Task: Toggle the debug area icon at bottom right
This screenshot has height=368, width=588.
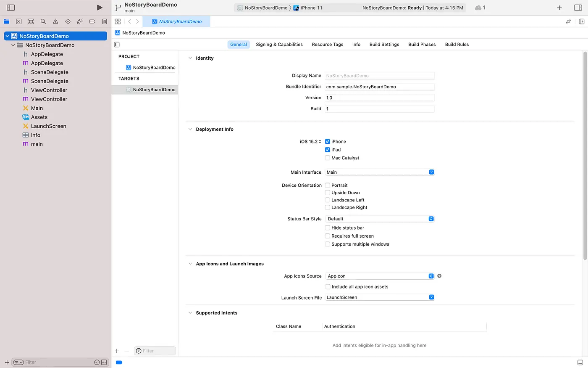Action: tap(580, 363)
